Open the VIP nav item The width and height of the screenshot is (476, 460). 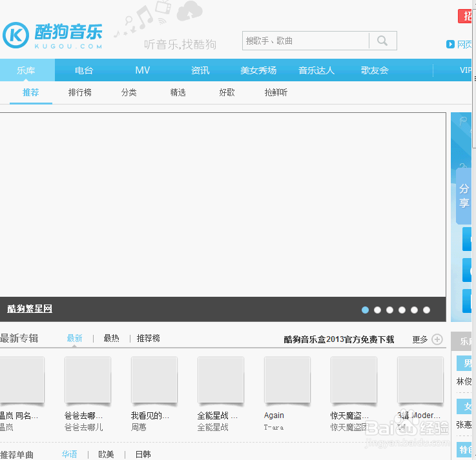[466, 70]
